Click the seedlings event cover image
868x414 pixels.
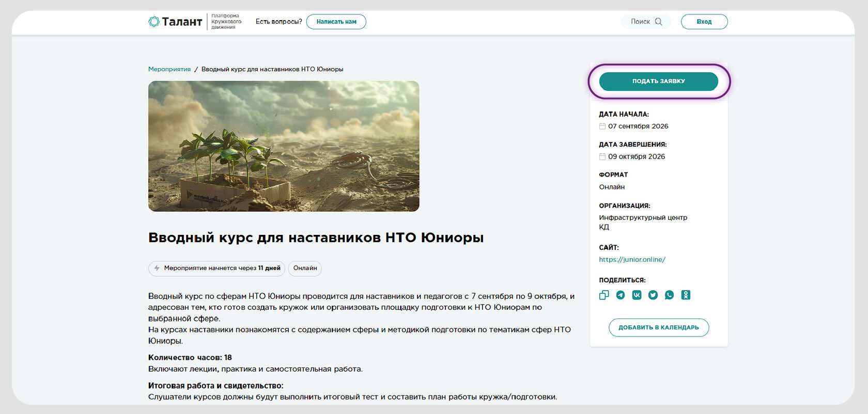click(284, 146)
